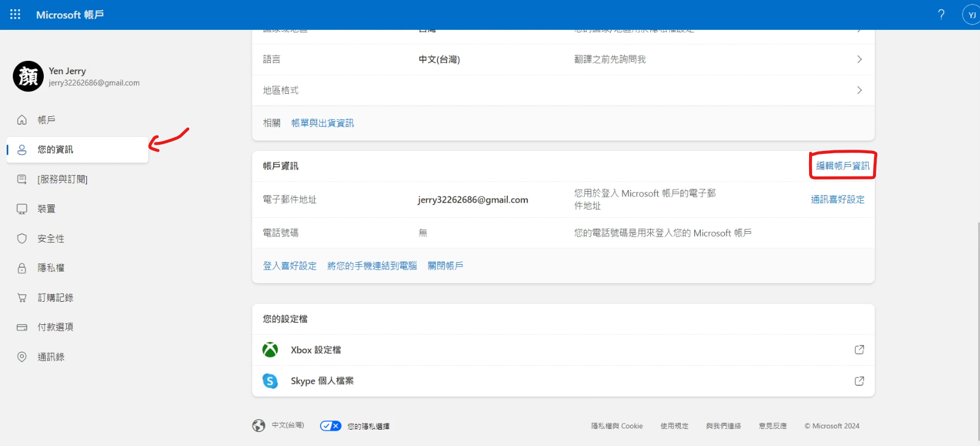The height and width of the screenshot is (446, 980).
Task: Expand the 地區格式 row chevron
Action: pos(860,90)
